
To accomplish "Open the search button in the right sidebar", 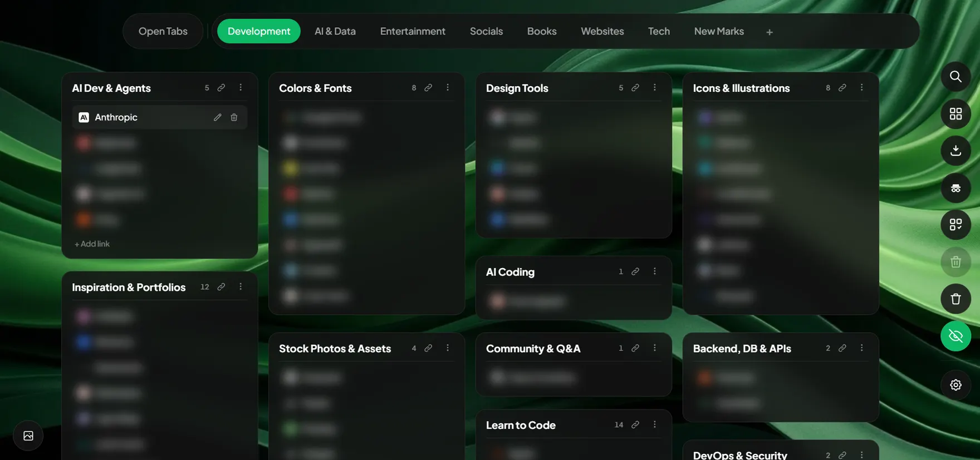I will click(x=955, y=77).
